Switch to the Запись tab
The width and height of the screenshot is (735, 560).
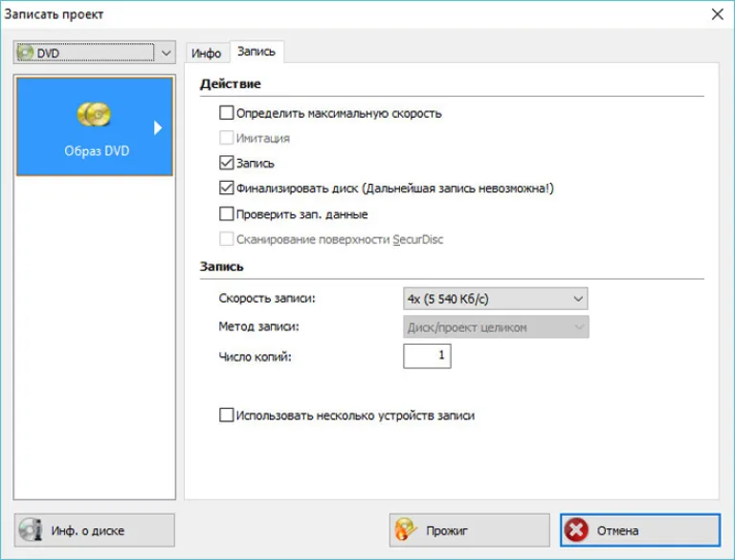(256, 52)
